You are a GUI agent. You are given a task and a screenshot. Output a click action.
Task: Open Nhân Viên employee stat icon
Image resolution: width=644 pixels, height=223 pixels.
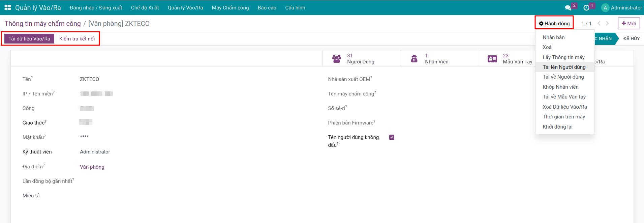pyautogui.click(x=414, y=59)
